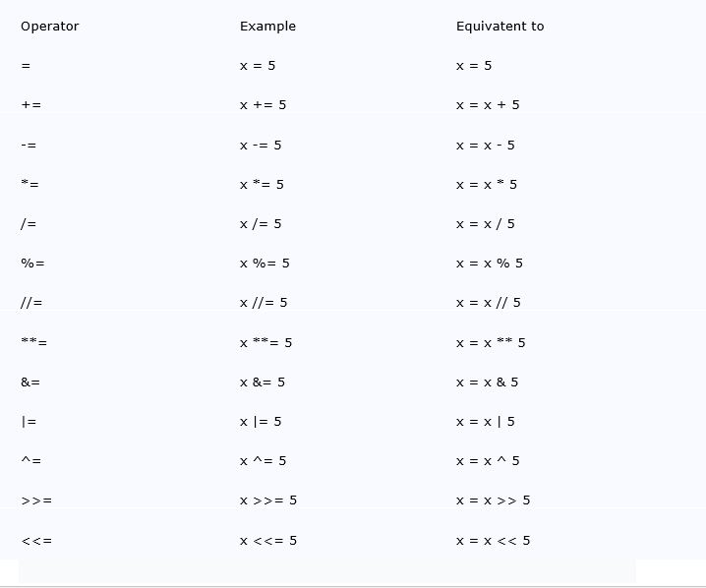Viewport: 706px width, 588px height.
Task: Select the **= operator cell
Action: 33,343
